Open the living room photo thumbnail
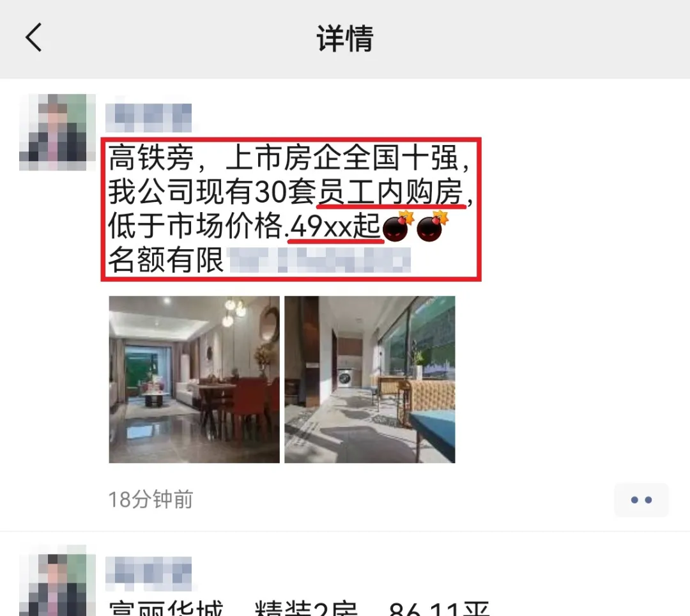 tap(194, 380)
